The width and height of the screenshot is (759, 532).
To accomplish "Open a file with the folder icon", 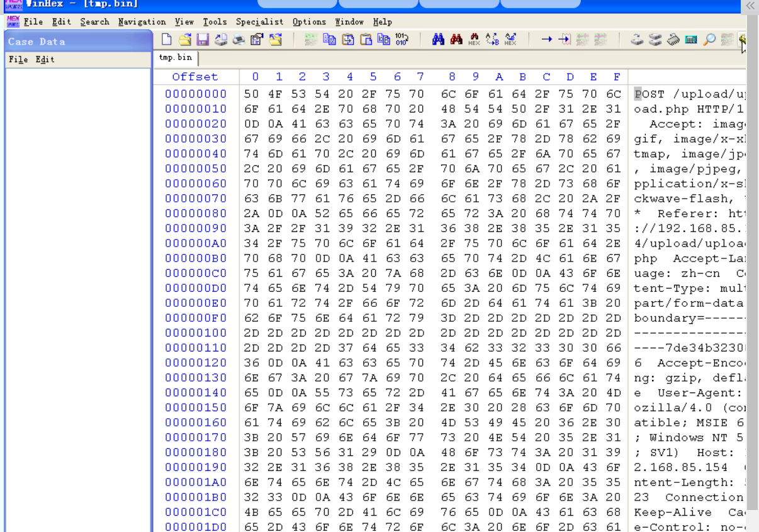I will (x=184, y=40).
